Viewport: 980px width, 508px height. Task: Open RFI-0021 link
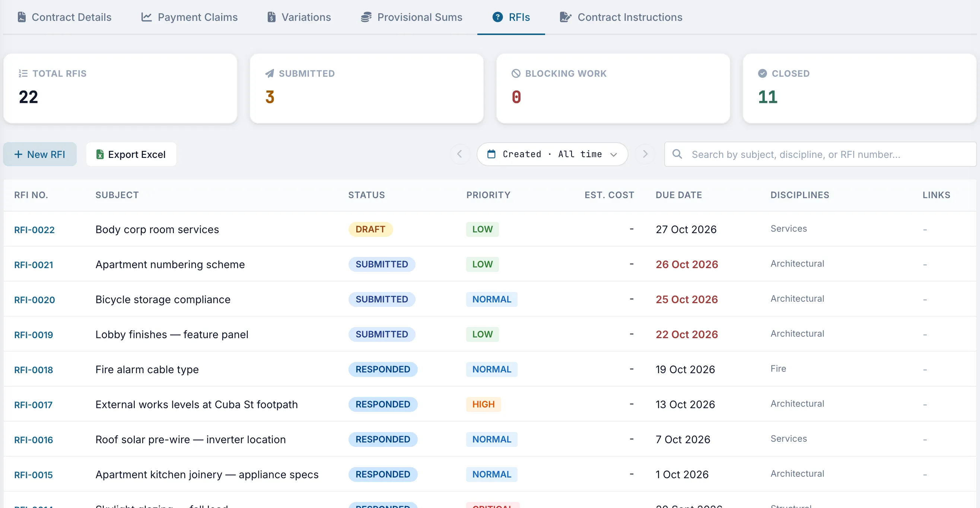point(34,264)
